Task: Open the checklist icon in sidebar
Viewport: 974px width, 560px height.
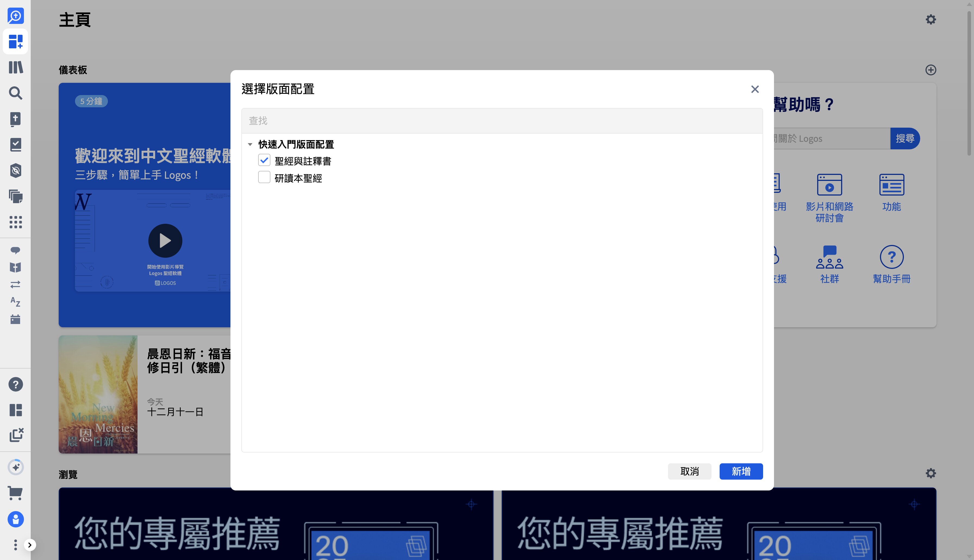Action: 15,144
